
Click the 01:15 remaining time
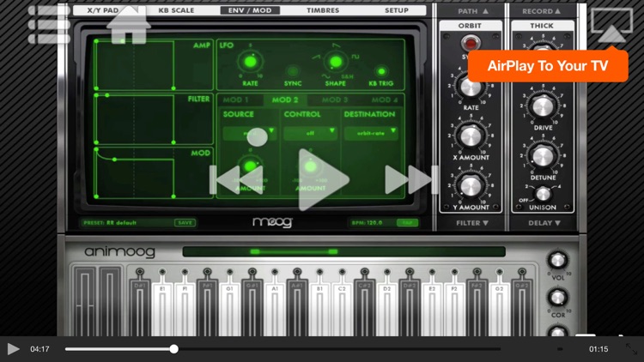tap(598, 349)
